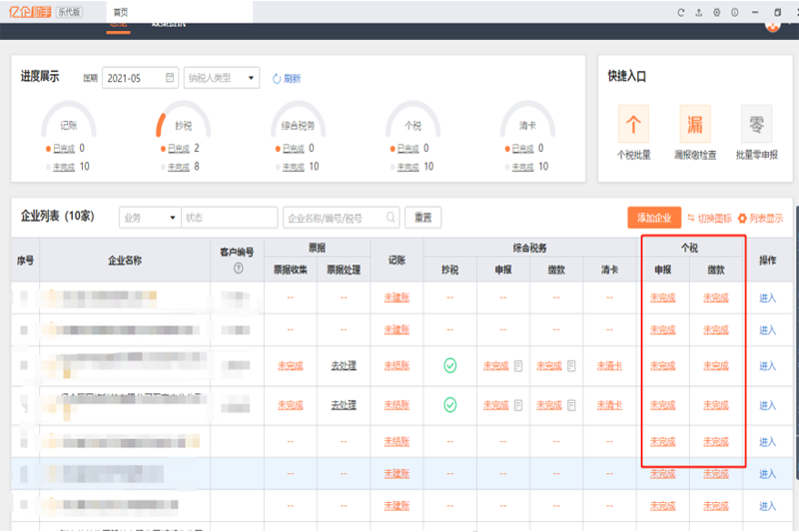Click the 刷新 refresh icon
The image size is (799, 532).
pos(277,79)
